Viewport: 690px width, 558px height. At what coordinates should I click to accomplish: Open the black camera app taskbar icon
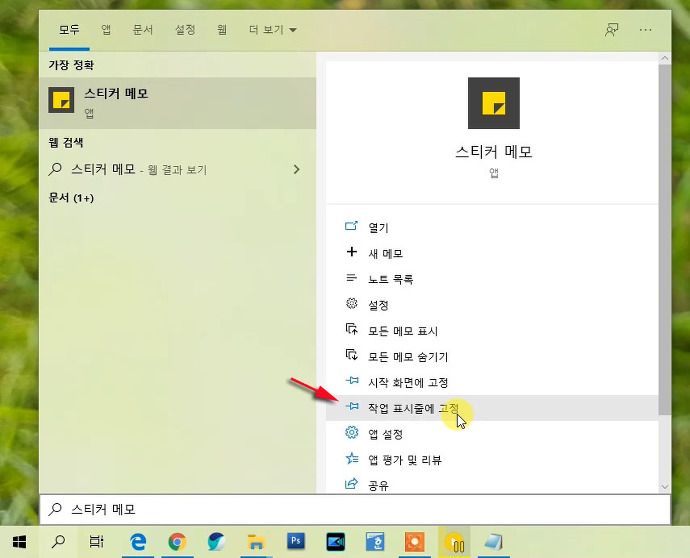pyautogui.click(x=335, y=542)
